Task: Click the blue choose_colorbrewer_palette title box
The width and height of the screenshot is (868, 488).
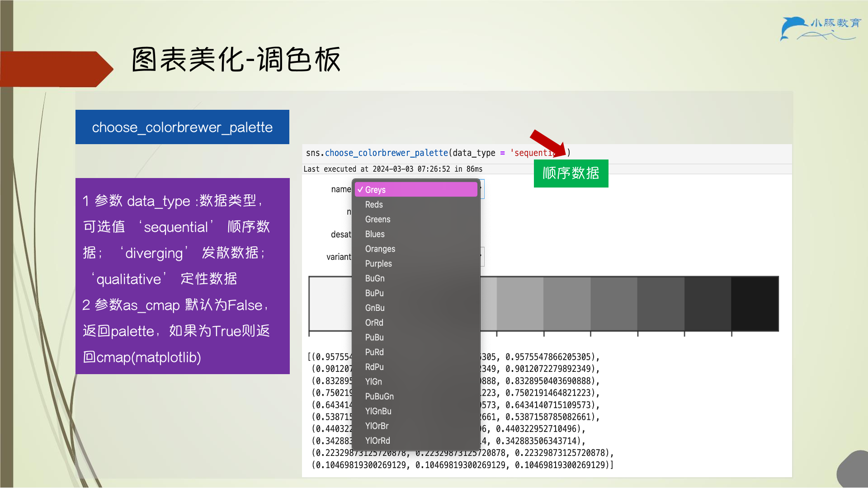Action: point(182,127)
